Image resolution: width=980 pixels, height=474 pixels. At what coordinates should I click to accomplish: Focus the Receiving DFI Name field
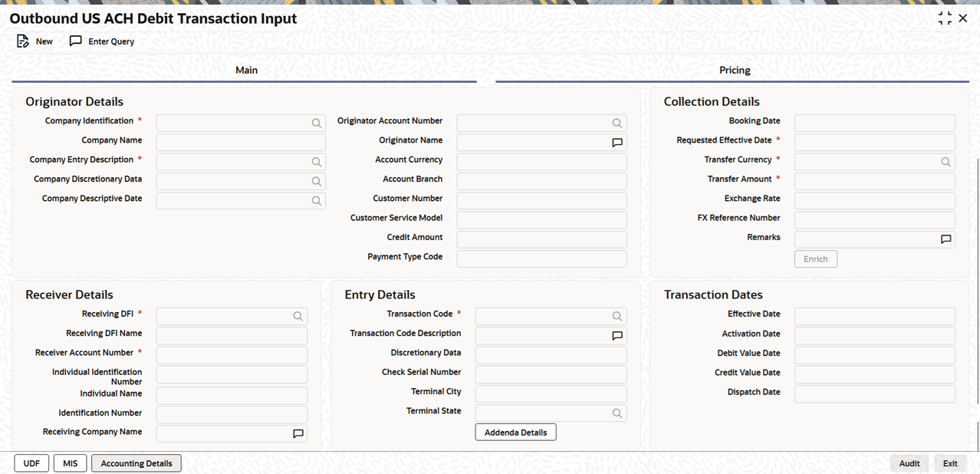(232, 336)
